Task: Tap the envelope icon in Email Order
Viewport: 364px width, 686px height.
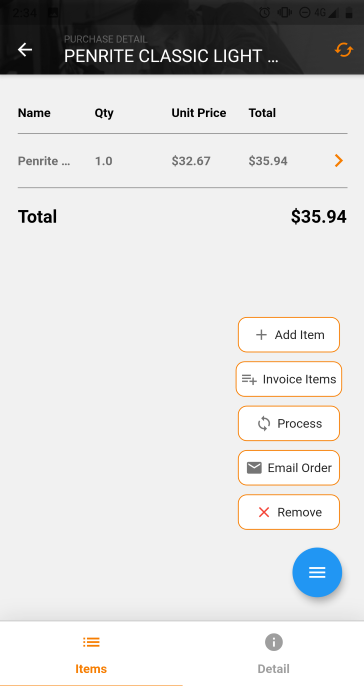Action: point(254,468)
